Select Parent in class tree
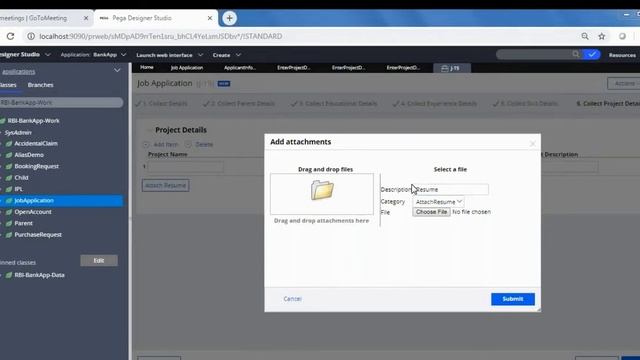640x360 pixels. tap(23, 224)
